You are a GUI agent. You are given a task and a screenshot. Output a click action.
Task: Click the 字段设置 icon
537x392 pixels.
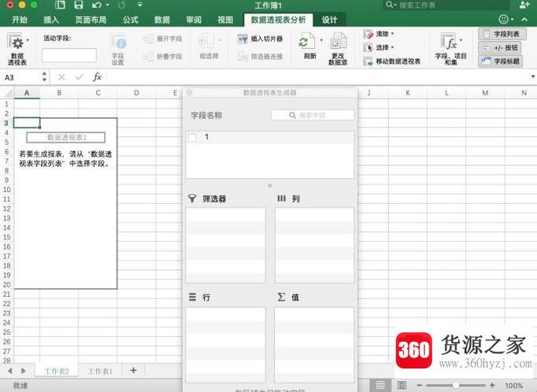coord(118,42)
